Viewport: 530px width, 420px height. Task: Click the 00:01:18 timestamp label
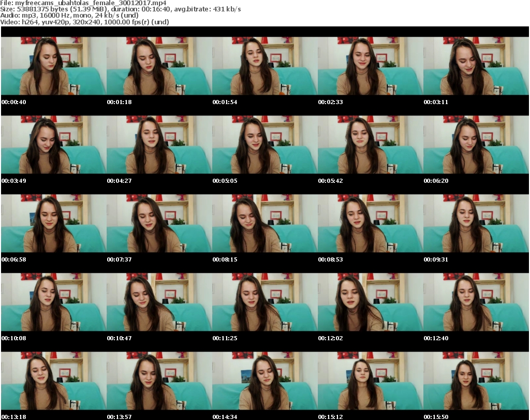pyautogui.click(x=120, y=102)
